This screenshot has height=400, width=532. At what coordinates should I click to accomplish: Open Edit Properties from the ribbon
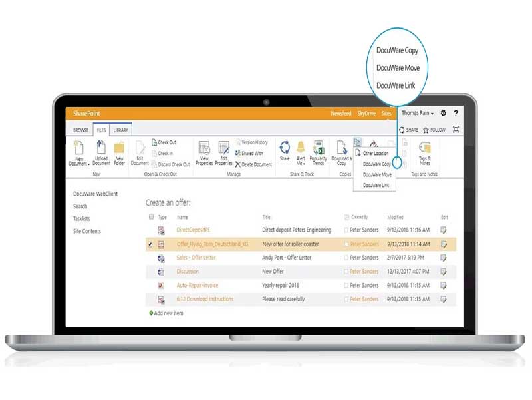223,148
